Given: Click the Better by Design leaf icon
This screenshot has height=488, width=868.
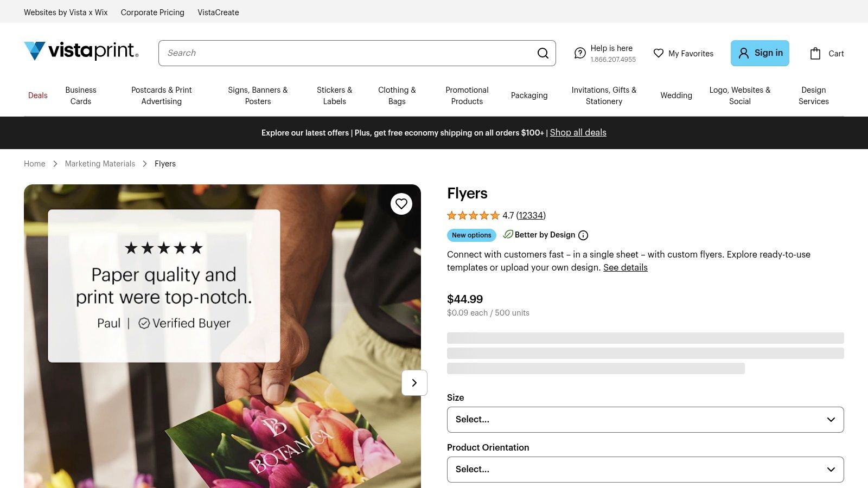Looking at the screenshot, I should (x=508, y=234).
